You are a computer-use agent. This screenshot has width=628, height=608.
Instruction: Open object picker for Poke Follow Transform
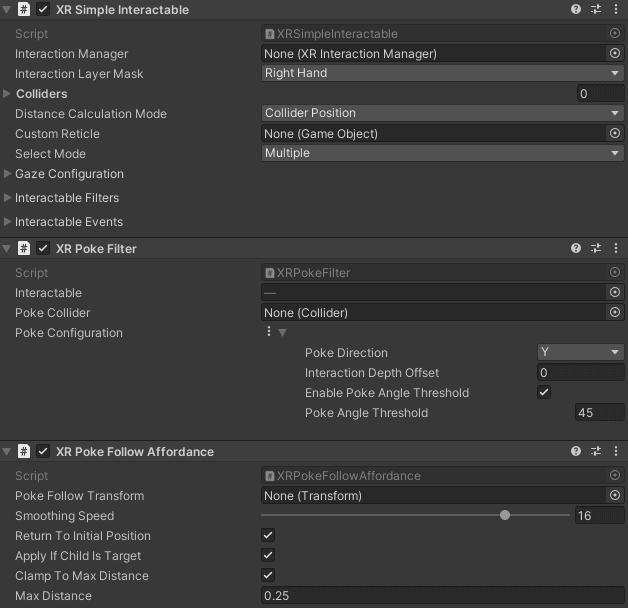pyautogui.click(x=614, y=495)
